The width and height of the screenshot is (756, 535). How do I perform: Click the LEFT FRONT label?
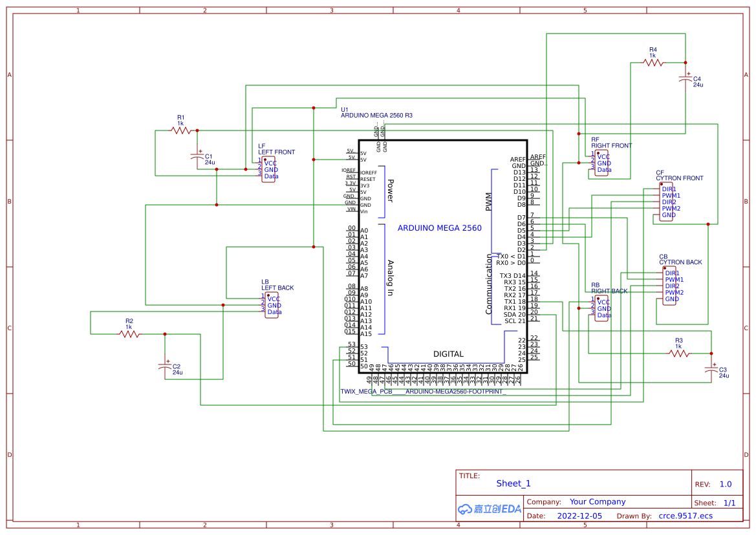pos(276,152)
